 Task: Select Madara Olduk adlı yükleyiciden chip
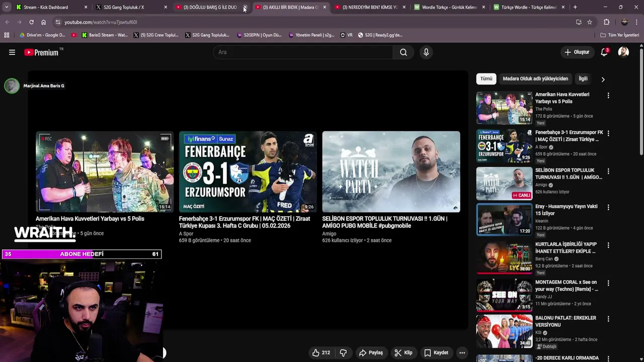click(535, 78)
